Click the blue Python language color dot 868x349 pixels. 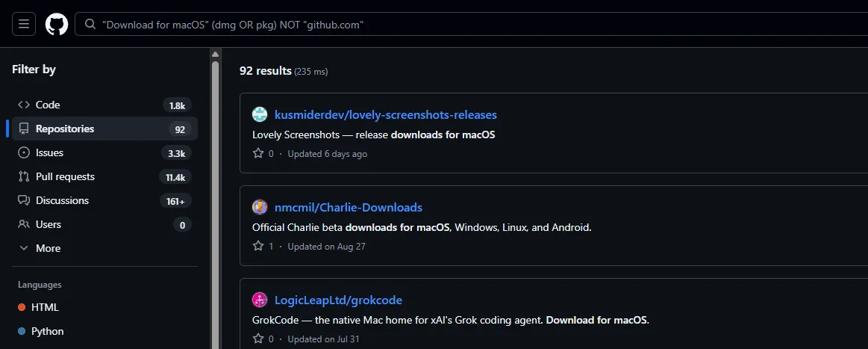click(22, 331)
